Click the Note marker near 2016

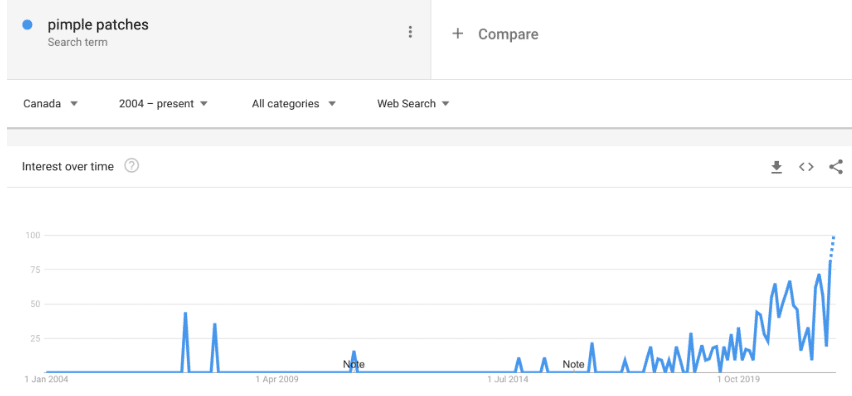point(573,364)
